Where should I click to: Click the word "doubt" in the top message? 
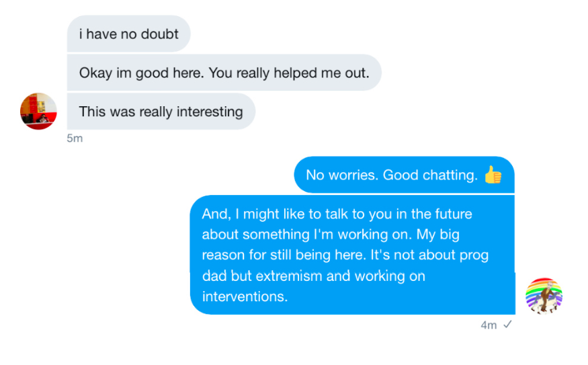pyautogui.click(x=160, y=34)
